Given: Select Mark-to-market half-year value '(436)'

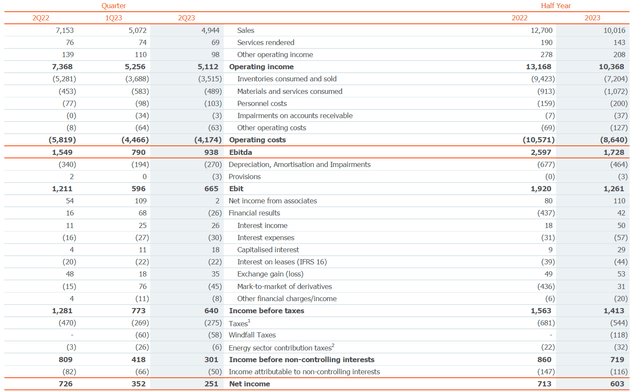Looking at the screenshot, I should point(546,287).
